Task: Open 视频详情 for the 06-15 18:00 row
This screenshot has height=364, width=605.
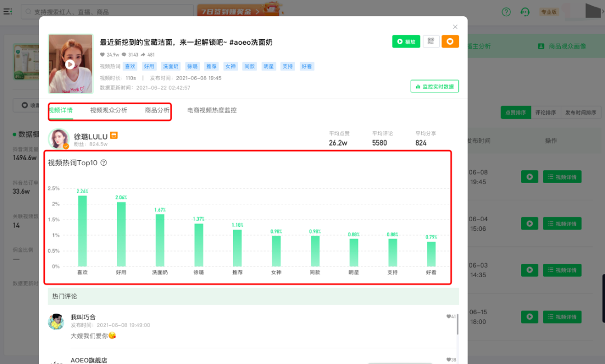Action: click(562, 316)
